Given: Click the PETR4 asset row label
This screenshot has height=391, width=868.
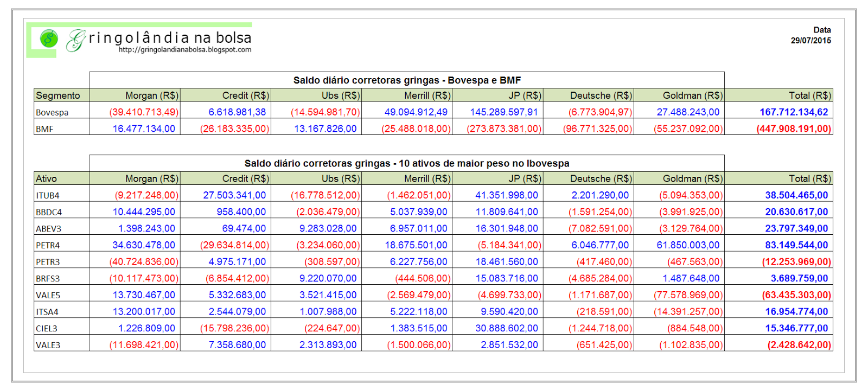Looking at the screenshot, I should [x=48, y=246].
